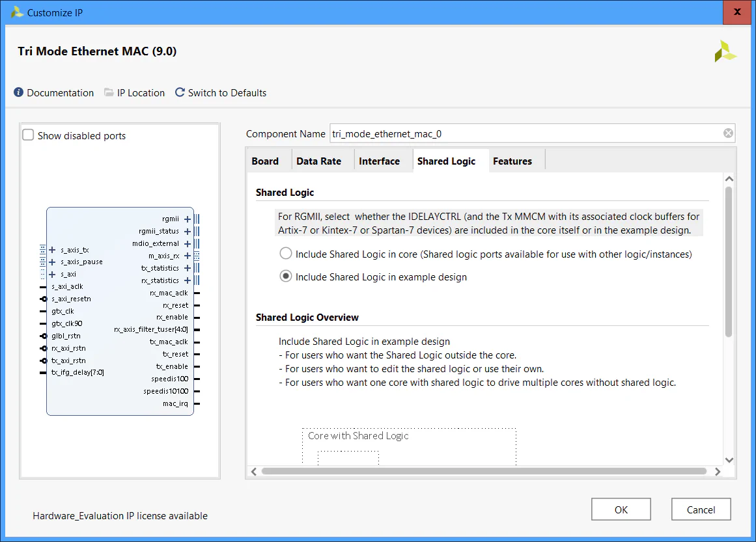
Task: Select Include Shared Logic in example design
Action: coord(285,276)
